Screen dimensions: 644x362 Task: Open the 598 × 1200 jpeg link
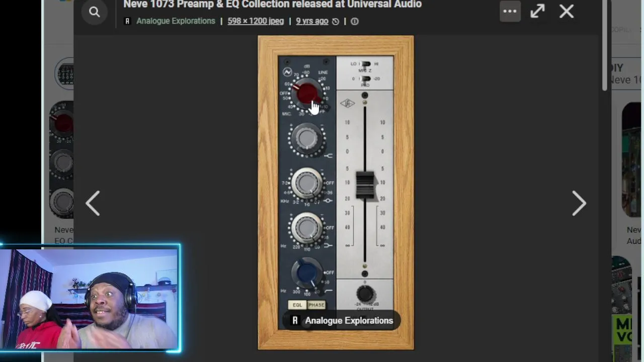tap(256, 21)
